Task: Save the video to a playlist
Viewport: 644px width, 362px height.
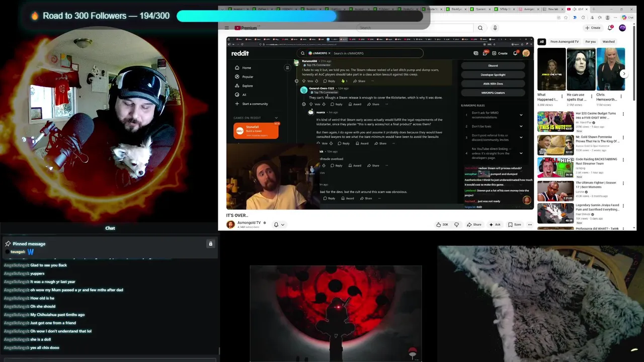Action: pyautogui.click(x=515, y=225)
